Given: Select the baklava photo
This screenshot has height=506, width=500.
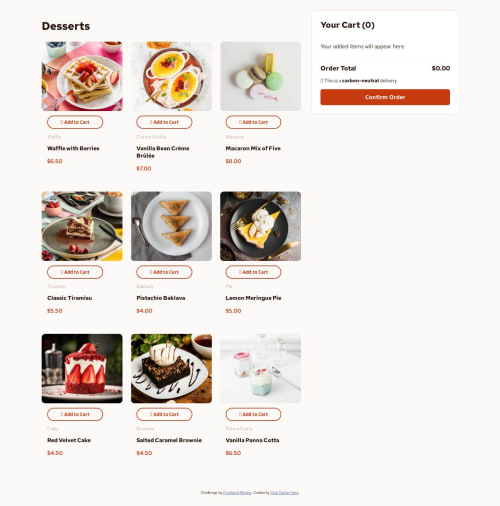Looking at the screenshot, I should 171,226.
